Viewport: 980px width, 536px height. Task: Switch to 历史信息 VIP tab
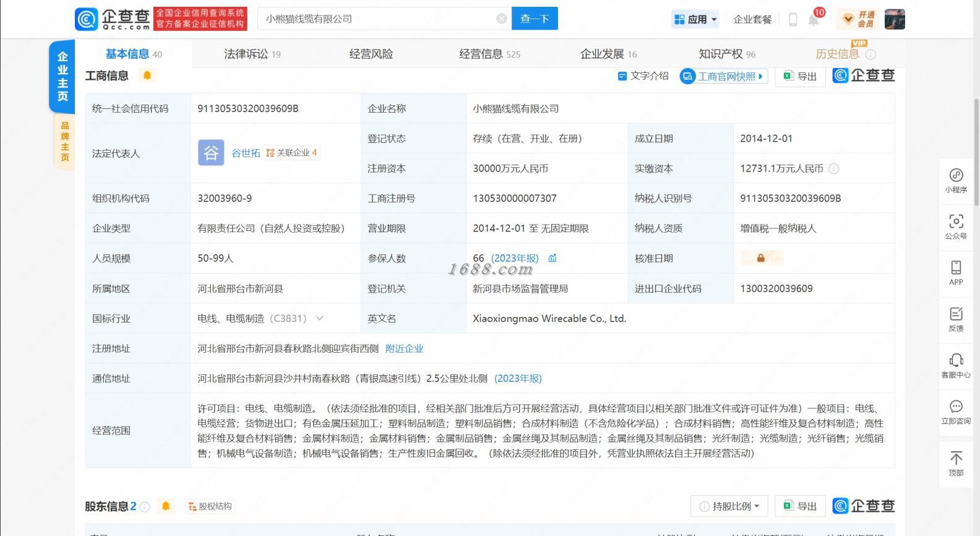click(837, 54)
